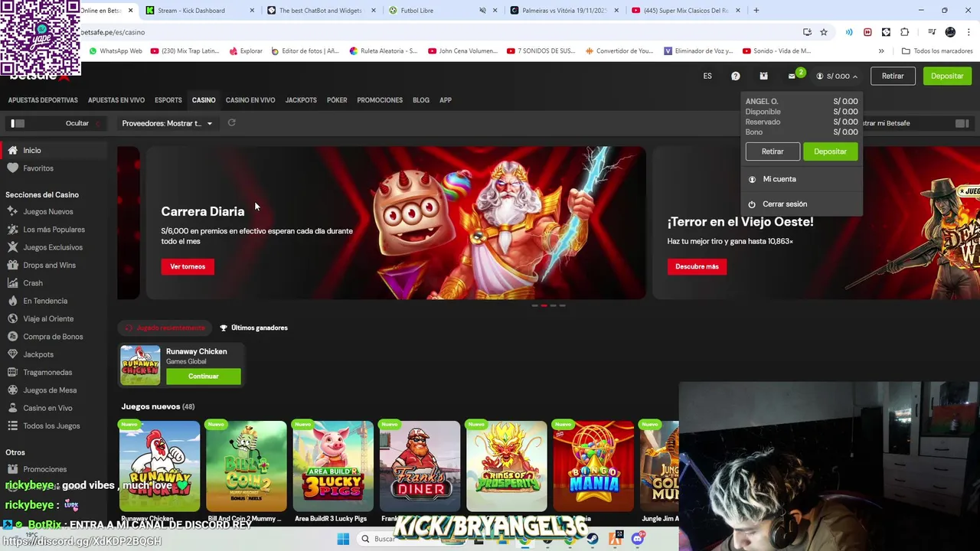Screen dimensions: 980x551
Task: Open Compra de Bonos sidebar section
Action: (x=54, y=337)
